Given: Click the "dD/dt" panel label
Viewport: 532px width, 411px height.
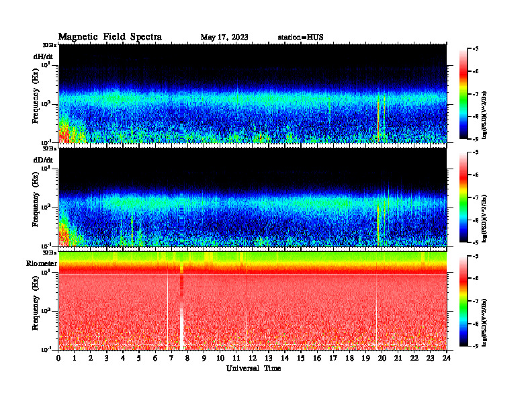Looking at the screenshot, I should pos(43,160).
